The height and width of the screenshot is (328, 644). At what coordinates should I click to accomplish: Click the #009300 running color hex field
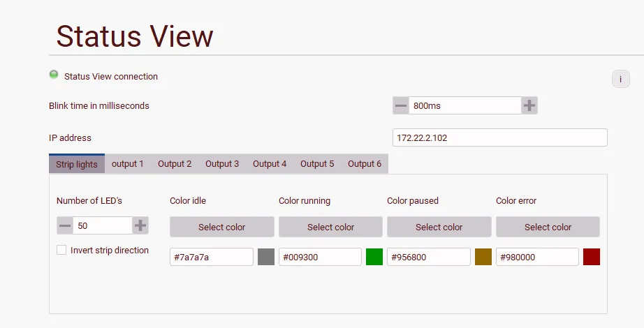tap(320, 257)
